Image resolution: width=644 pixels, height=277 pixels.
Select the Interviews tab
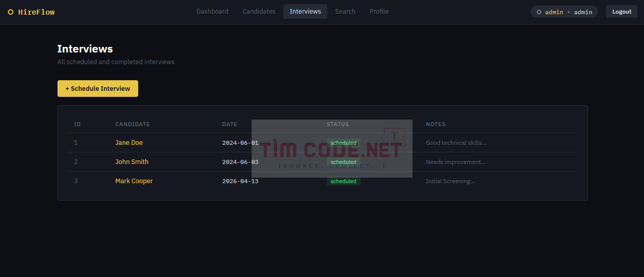[x=305, y=11]
